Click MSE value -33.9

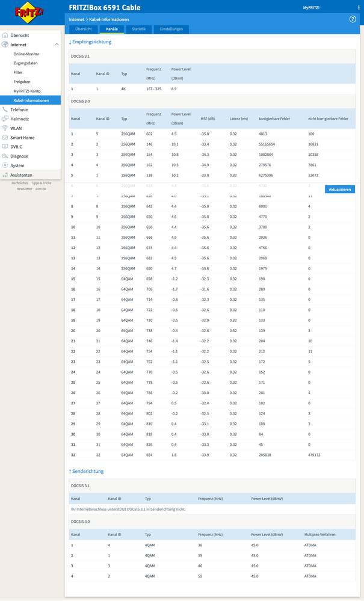coord(205,455)
